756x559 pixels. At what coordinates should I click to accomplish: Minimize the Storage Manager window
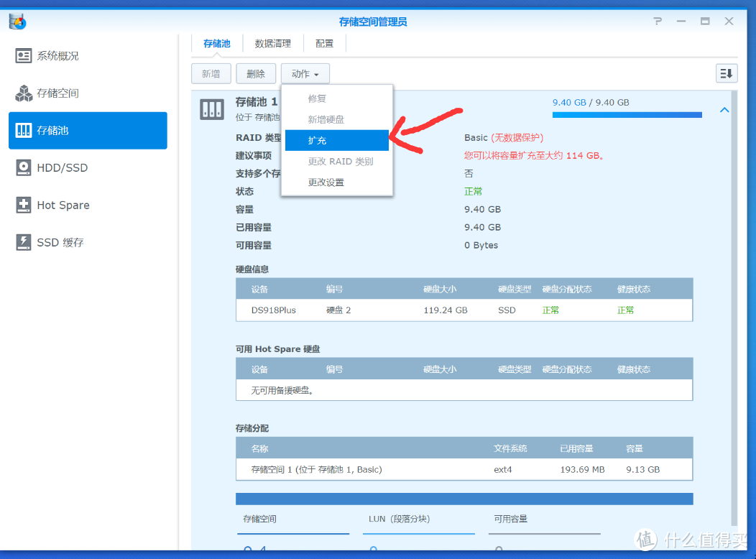[681, 22]
